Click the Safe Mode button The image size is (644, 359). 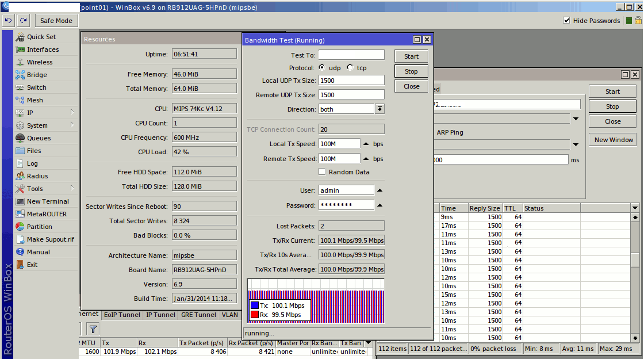point(56,20)
